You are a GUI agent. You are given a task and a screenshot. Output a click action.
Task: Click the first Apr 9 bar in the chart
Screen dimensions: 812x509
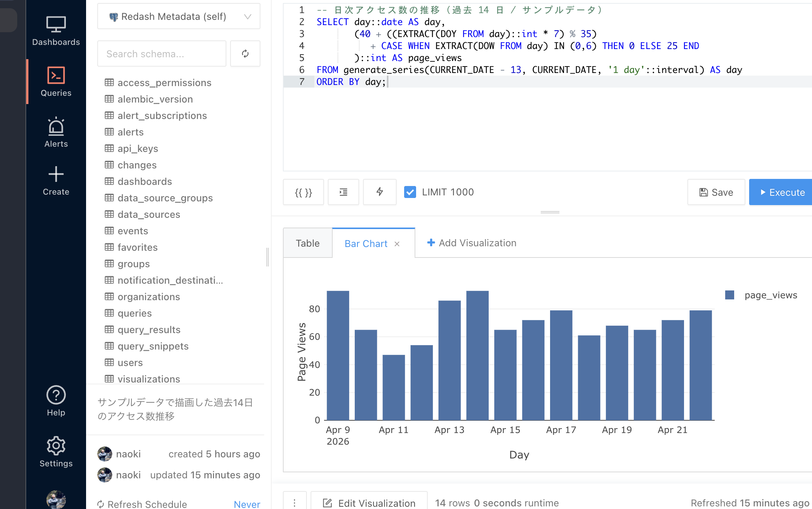click(x=338, y=355)
